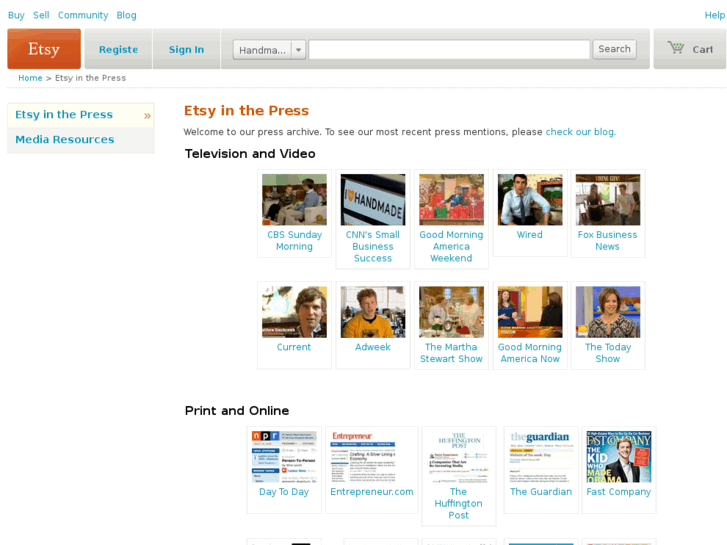Screen dimensions: 727x545
Task: Click the Fast Company text link
Action: click(x=619, y=492)
